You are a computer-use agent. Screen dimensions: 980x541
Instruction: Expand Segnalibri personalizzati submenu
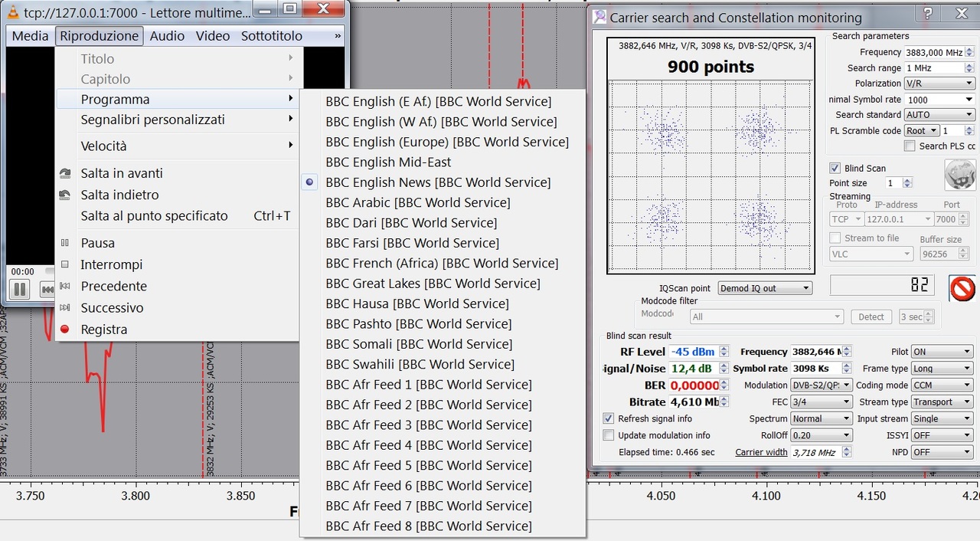[177, 120]
